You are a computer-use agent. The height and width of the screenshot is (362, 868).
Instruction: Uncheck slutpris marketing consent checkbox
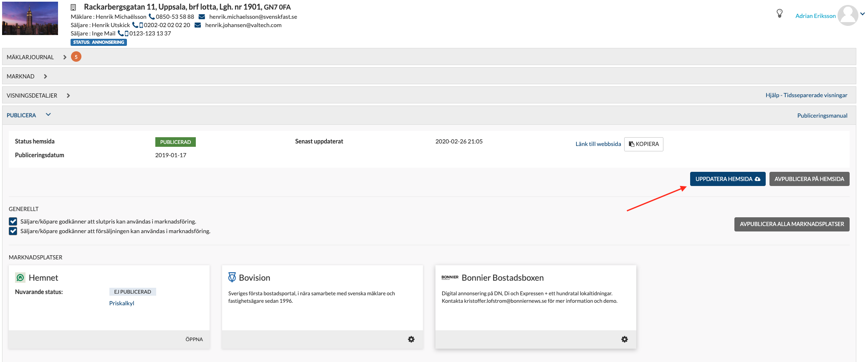point(13,221)
